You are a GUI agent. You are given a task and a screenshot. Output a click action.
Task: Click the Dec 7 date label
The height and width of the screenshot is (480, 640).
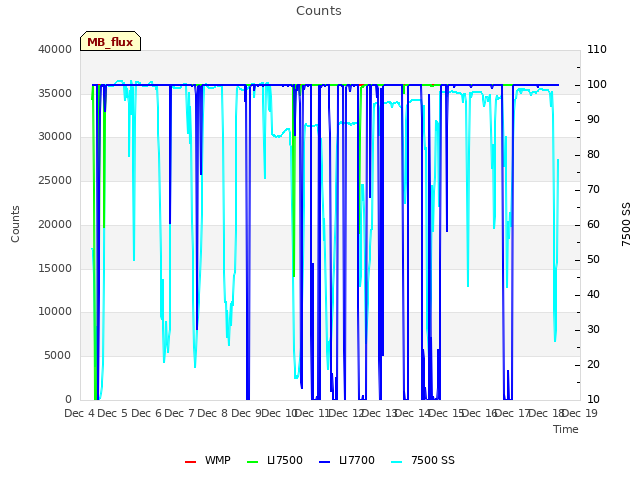click(x=180, y=414)
